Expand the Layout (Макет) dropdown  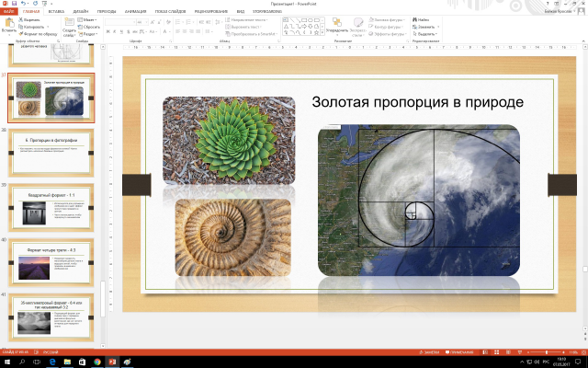coord(87,19)
